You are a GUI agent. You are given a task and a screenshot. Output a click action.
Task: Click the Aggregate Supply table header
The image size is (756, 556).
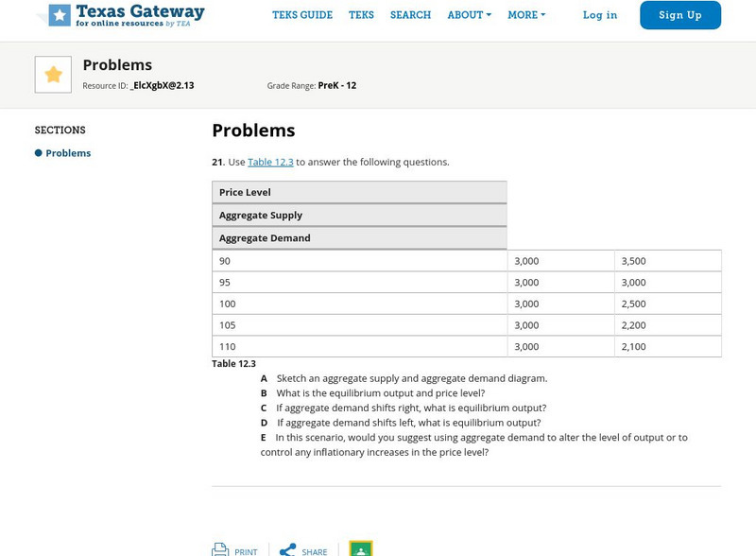(x=359, y=216)
